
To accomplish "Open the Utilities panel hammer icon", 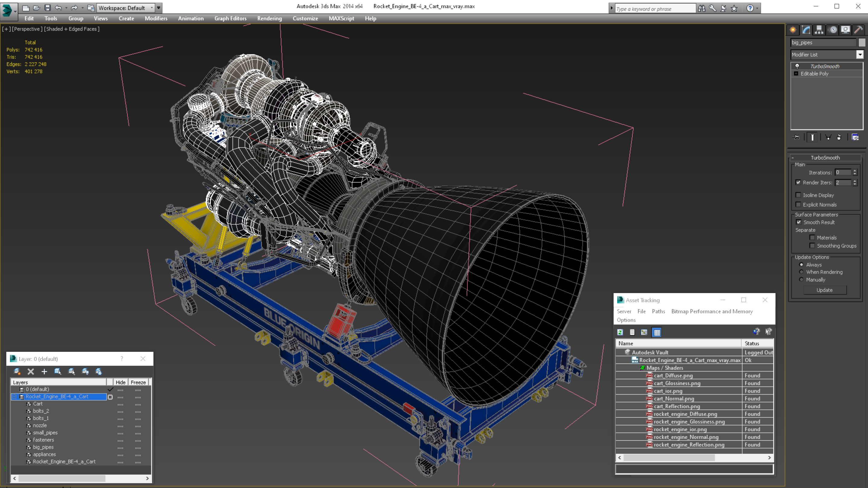I will coord(858,30).
